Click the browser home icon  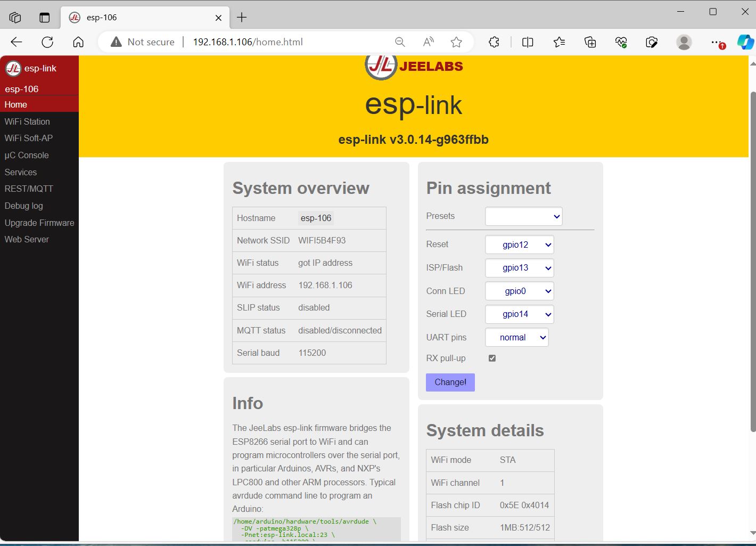coord(78,42)
